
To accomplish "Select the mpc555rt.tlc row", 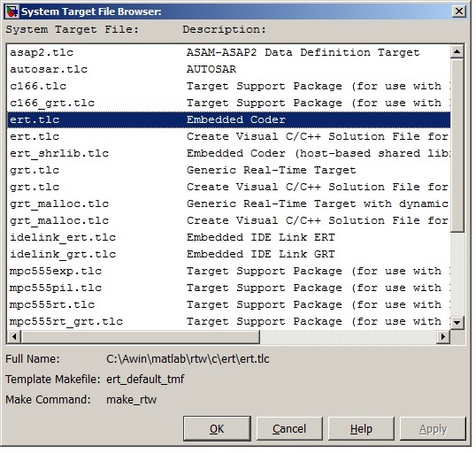I will tap(228, 304).
